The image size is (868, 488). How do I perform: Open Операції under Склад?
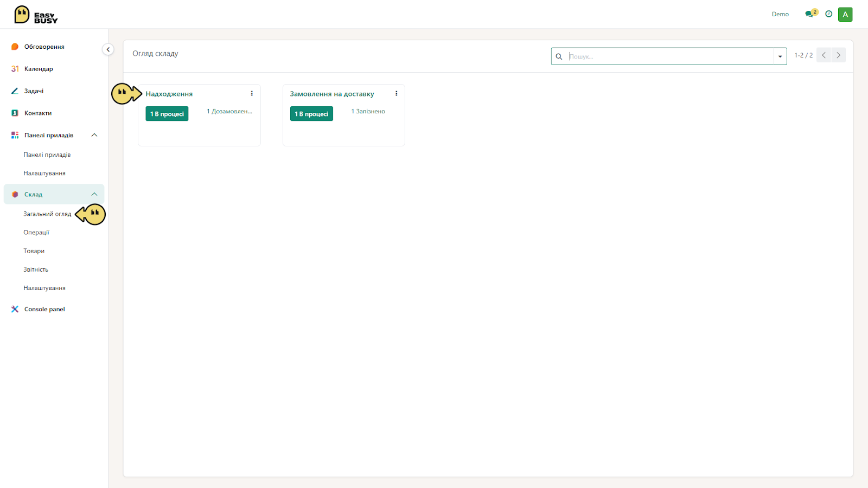pos(36,232)
